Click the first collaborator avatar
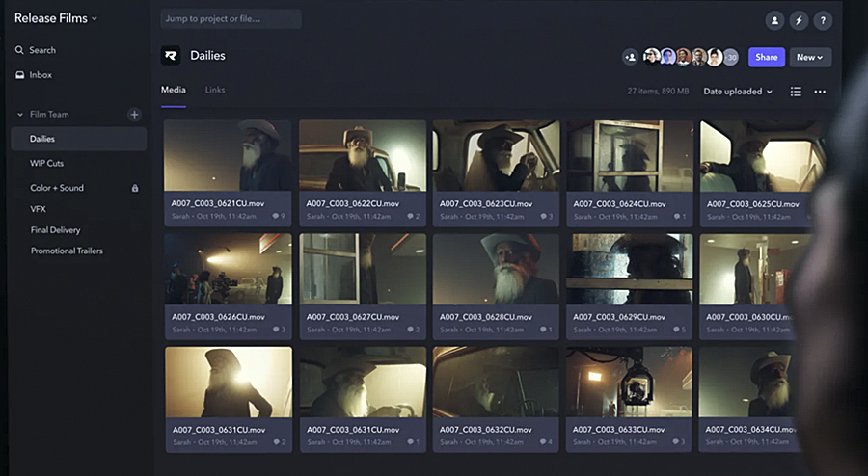The height and width of the screenshot is (476, 868). click(652, 57)
